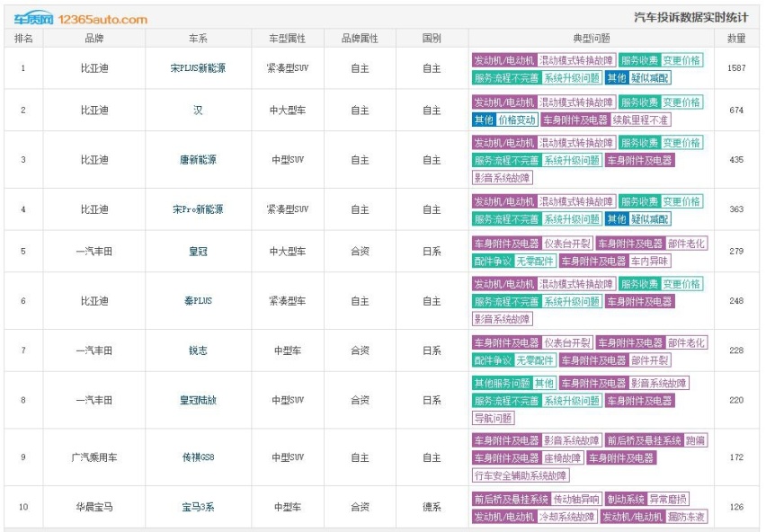Click the complaint count 1587

coord(736,67)
